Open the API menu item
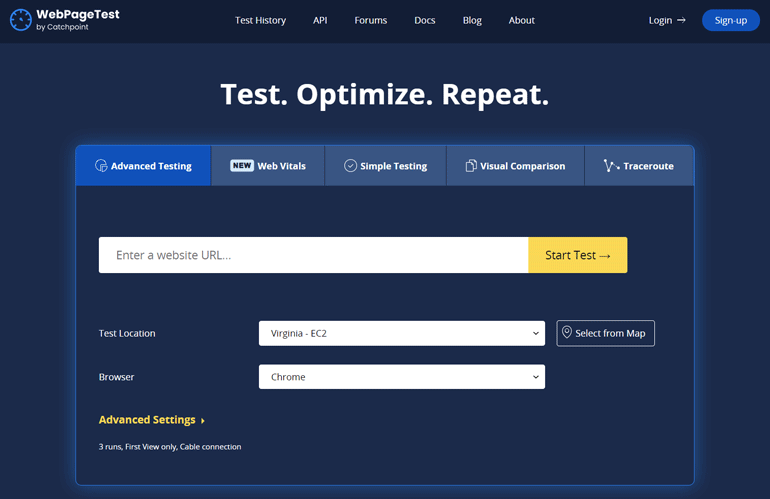The height and width of the screenshot is (499, 770). coord(320,20)
